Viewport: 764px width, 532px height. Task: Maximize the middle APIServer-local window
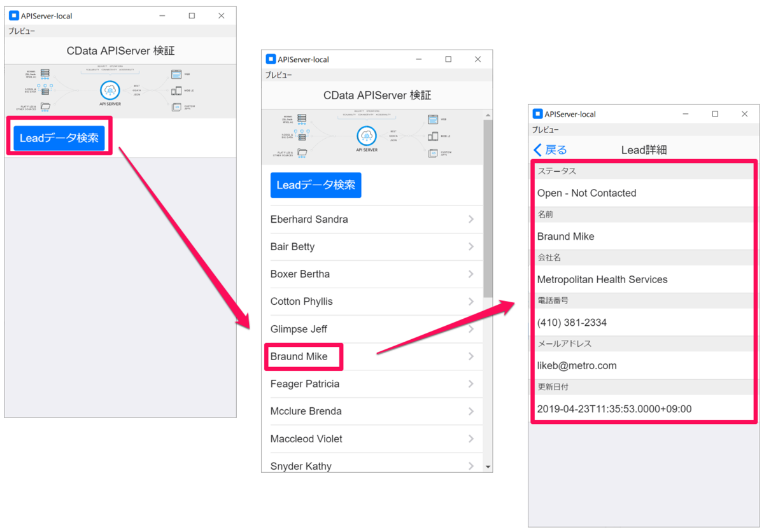tap(448, 59)
